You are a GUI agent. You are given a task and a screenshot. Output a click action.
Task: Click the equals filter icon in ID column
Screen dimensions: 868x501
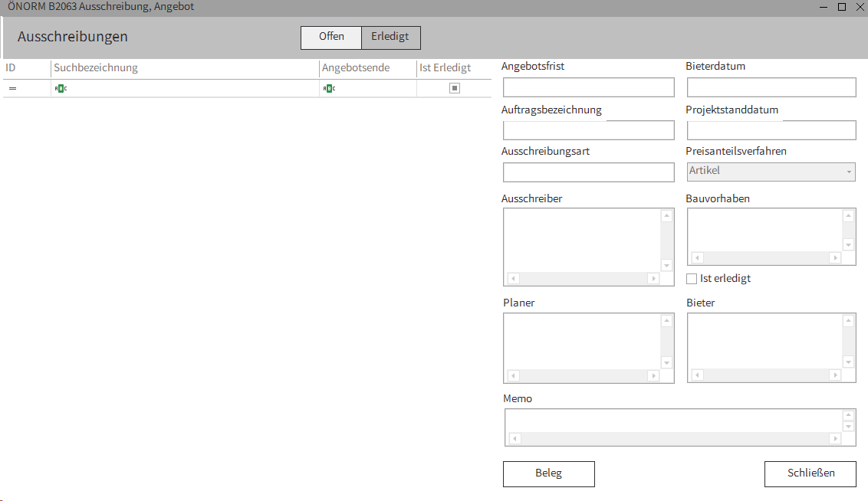click(12, 87)
